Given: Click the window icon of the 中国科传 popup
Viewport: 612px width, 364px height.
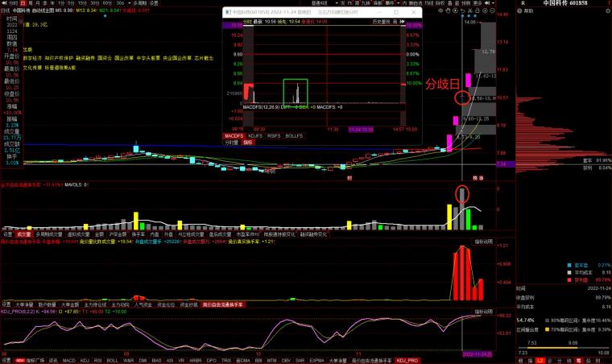Looking at the screenshot, I should pyautogui.click(x=228, y=12).
